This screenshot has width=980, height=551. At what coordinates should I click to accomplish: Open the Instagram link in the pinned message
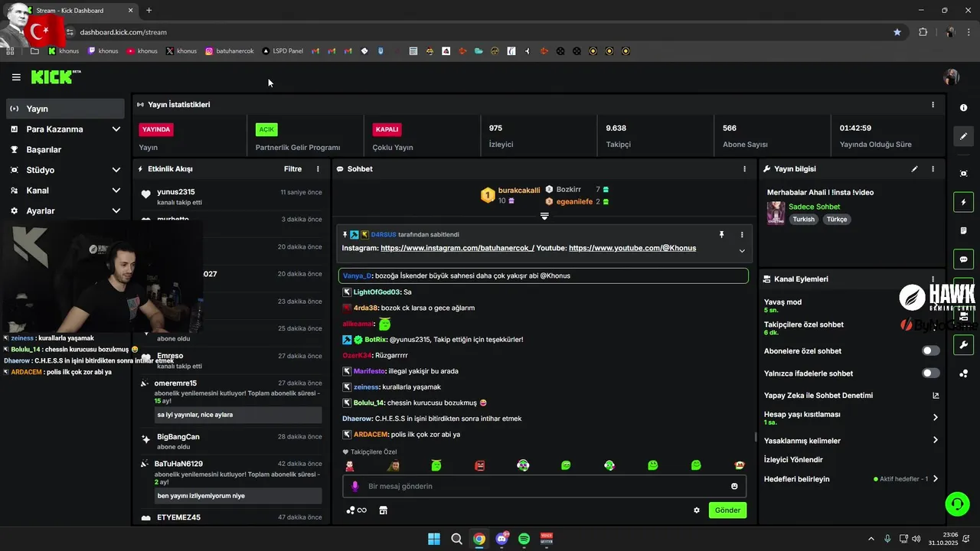tap(457, 248)
